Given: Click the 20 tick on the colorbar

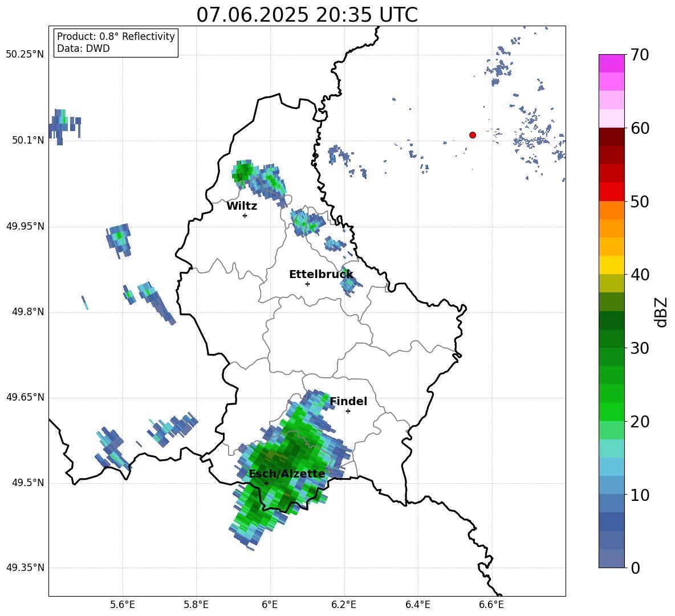Looking at the screenshot, I should [x=640, y=422].
